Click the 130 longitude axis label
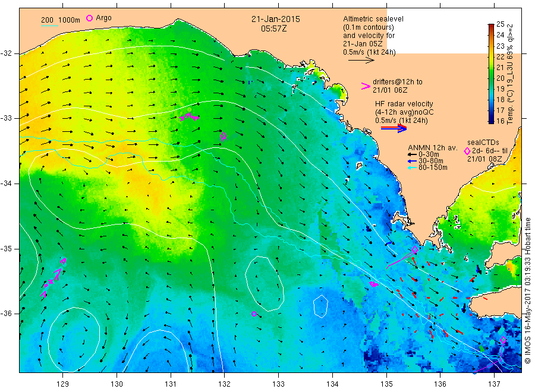535x392 pixels. coord(117,384)
